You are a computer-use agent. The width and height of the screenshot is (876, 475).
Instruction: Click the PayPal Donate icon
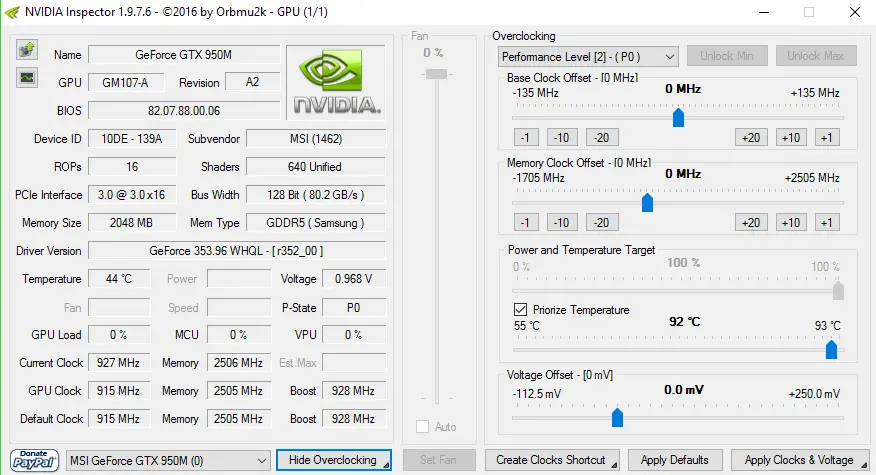click(34, 460)
